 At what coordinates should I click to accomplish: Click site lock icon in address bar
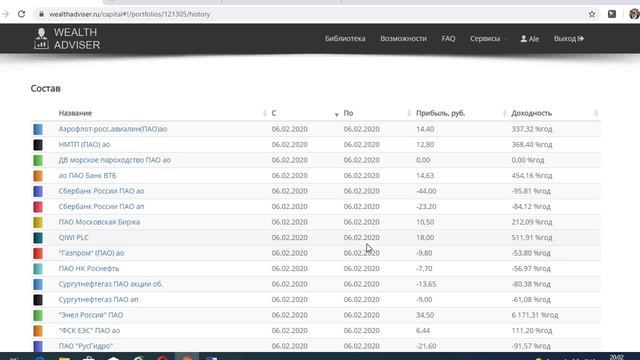(x=41, y=14)
